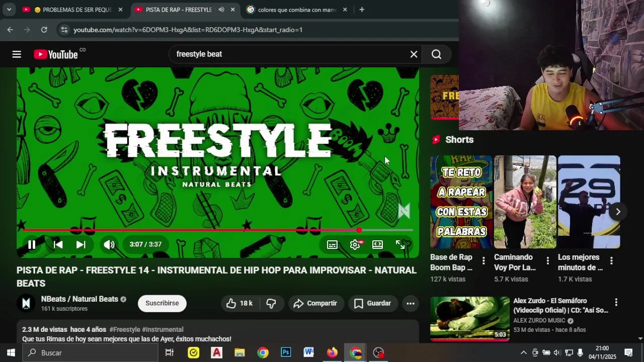Toggle subtitles on the video
Screen dimensions: 644x362
tap(332, 245)
